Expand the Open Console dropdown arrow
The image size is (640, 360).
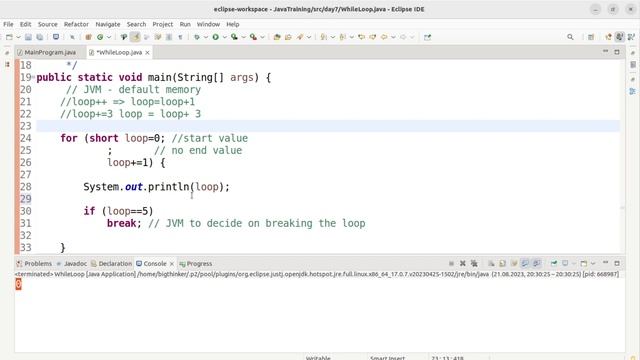tap(593, 264)
